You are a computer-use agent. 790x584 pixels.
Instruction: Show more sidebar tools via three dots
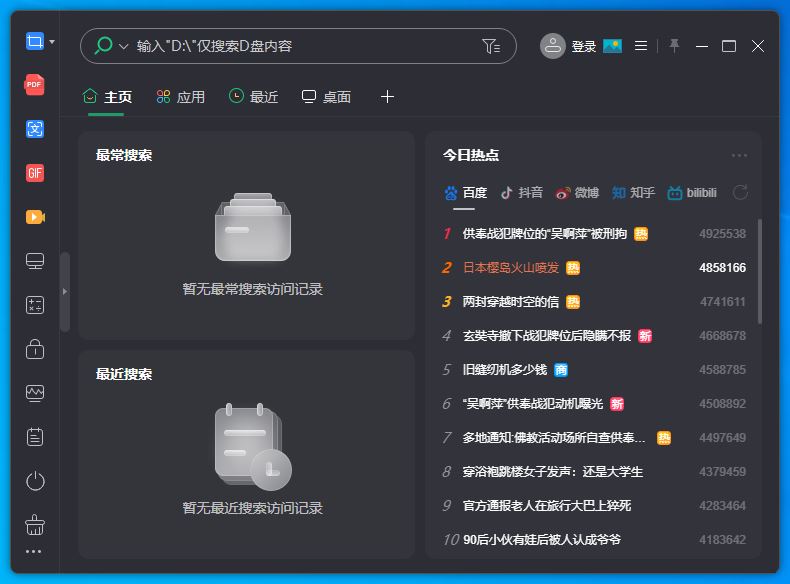tap(33, 551)
